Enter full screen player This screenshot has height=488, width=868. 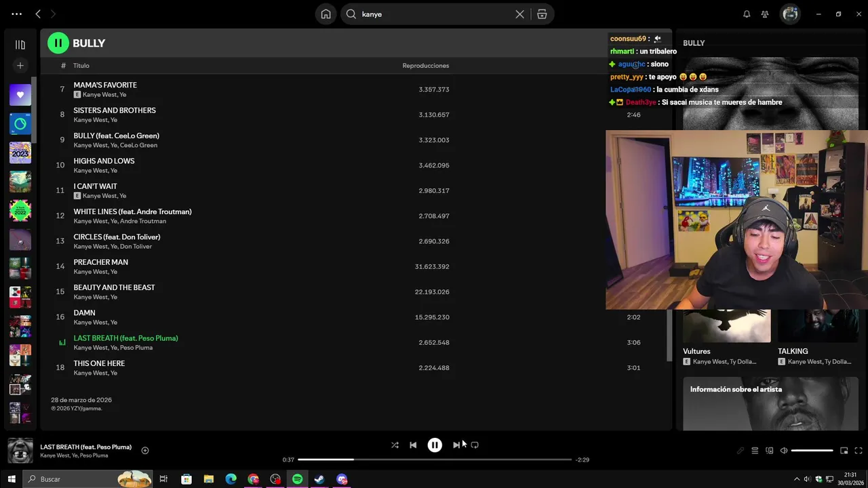[859, 451]
